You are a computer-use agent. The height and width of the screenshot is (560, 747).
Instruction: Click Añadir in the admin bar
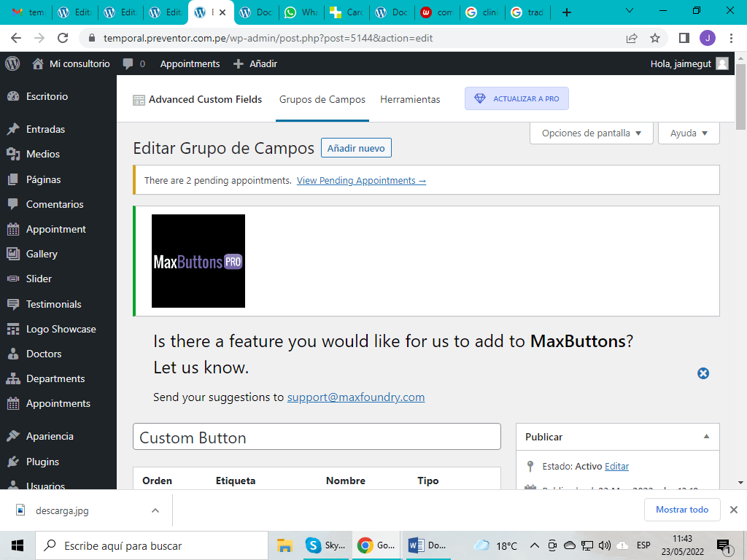coord(255,64)
